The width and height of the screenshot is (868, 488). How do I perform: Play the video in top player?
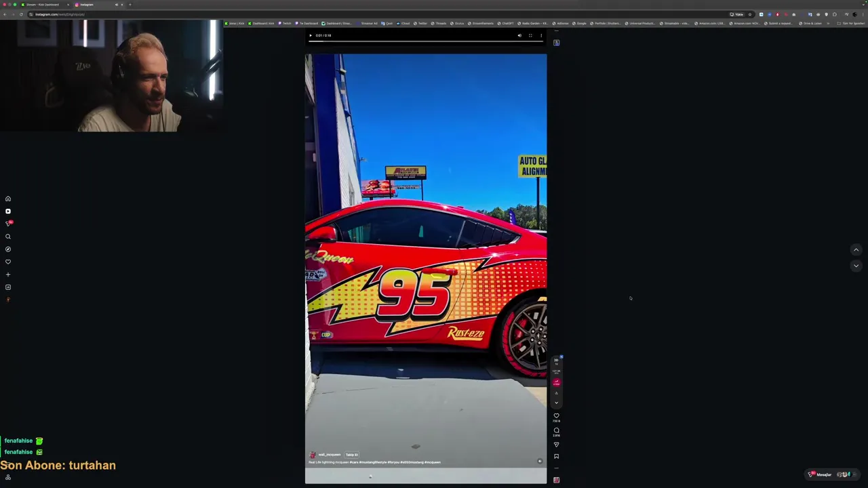[x=311, y=35]
